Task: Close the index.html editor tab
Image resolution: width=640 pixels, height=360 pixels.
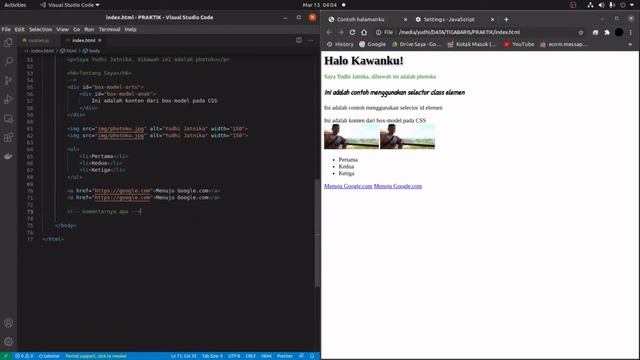Action: [x=100, y=40]
